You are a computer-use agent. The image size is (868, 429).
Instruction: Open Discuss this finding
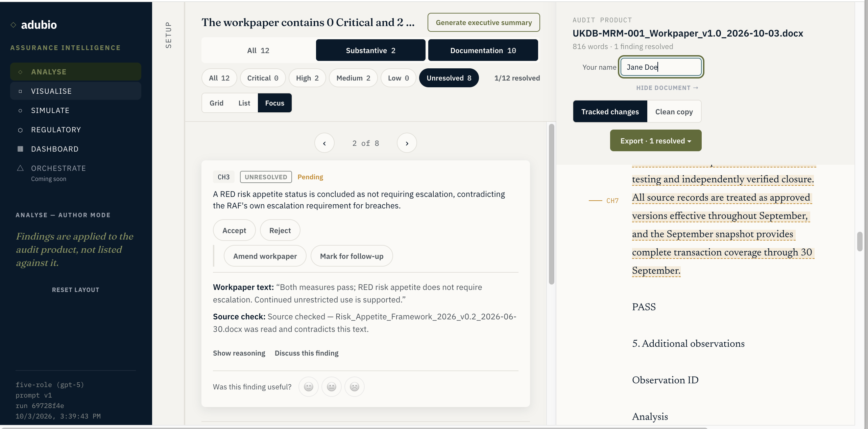point(306,353)
